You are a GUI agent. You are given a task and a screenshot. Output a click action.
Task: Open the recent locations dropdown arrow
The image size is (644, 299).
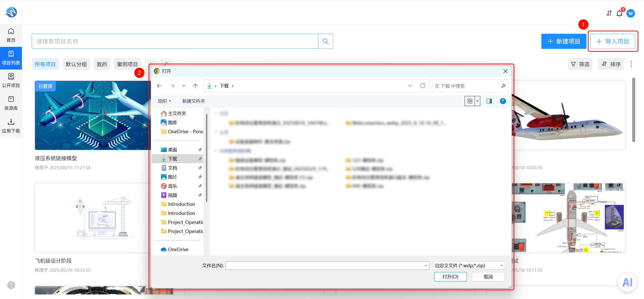click(x=184, y=86)
